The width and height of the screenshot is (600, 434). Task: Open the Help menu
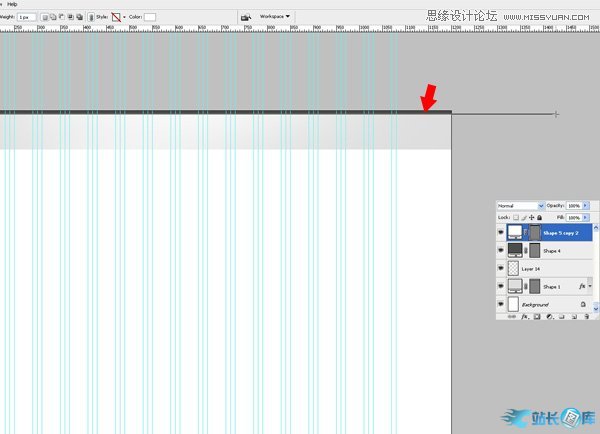point(12,4)
